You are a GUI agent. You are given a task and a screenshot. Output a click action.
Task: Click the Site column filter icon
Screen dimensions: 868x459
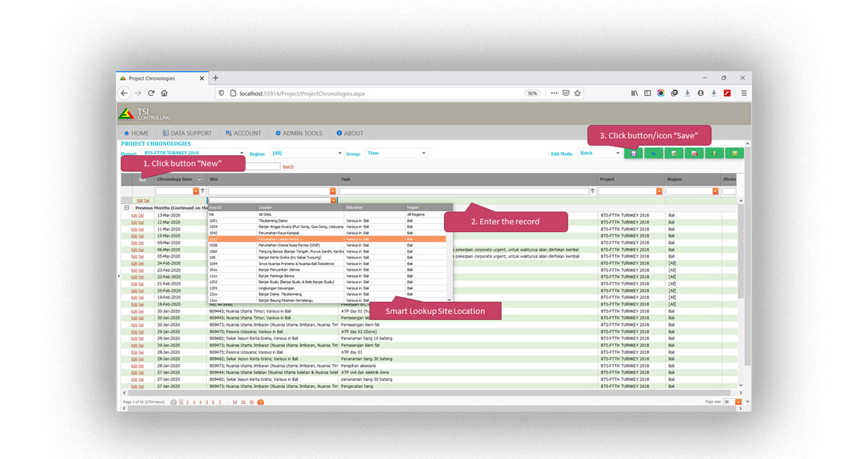tap(332, 191)
